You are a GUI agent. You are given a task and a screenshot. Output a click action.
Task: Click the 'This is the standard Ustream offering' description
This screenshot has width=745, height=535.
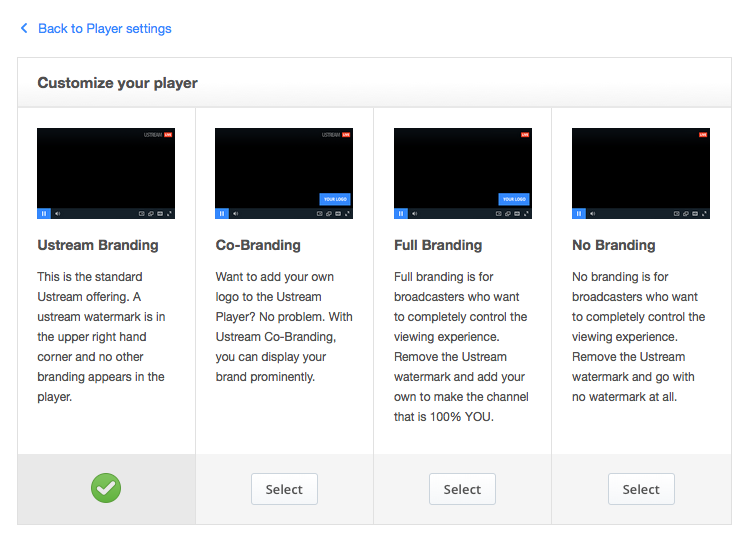click(101, 337)
